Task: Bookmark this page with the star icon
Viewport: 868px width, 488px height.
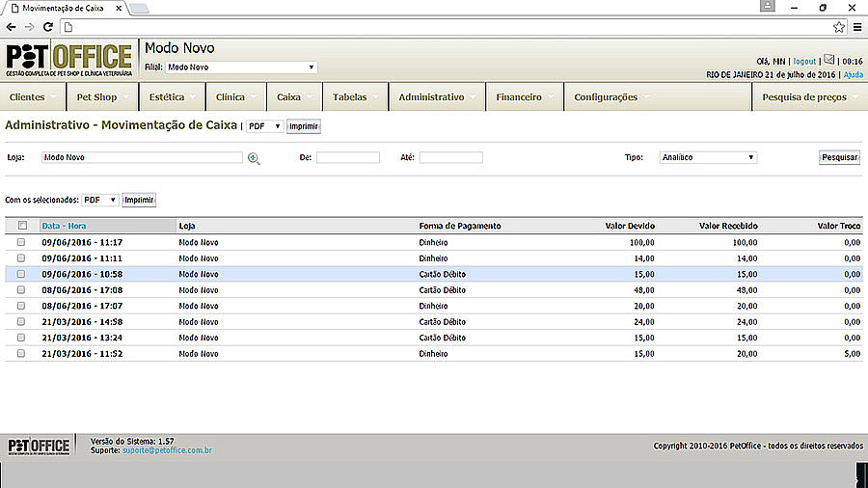Action: (839, 27)
